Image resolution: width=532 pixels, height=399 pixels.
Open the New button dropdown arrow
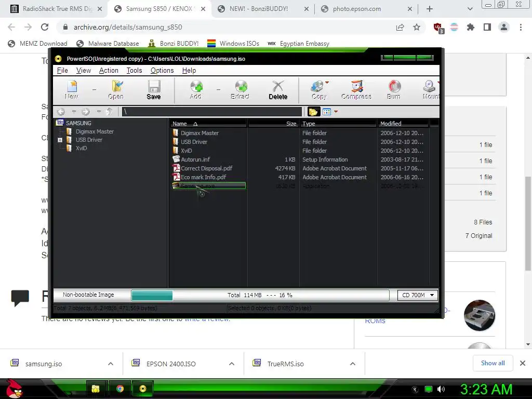click(x=95, y=90)
